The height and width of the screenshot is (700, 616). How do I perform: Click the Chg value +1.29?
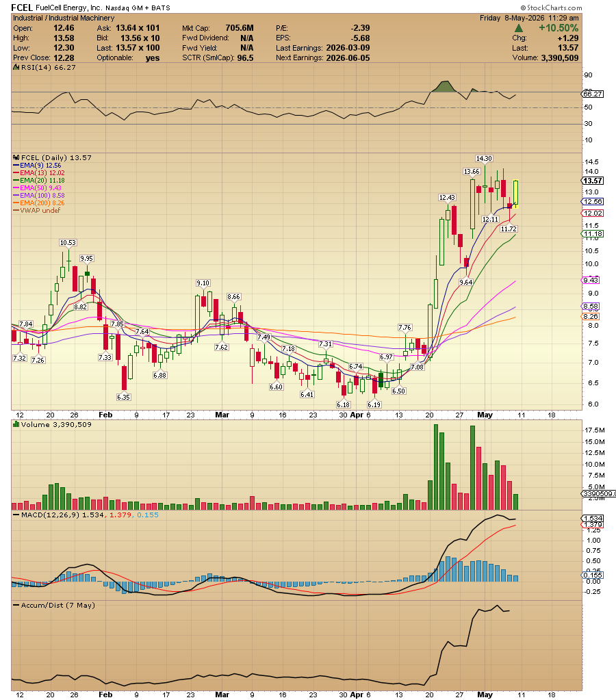click(568, 38)
